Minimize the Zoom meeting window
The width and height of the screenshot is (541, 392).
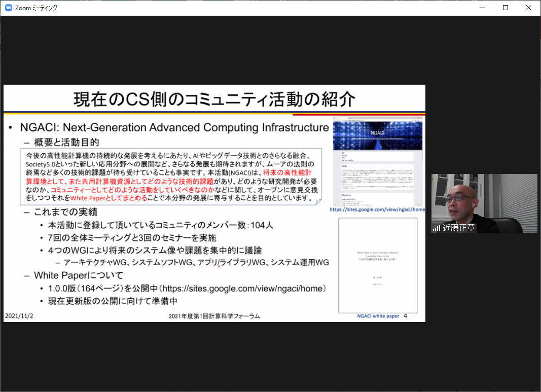tap(482, 8)
